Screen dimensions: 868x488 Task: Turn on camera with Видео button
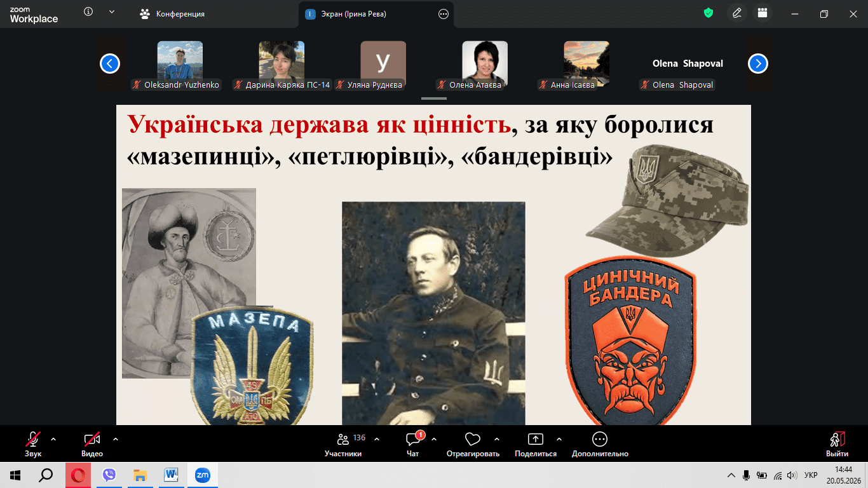click(92, 444)
